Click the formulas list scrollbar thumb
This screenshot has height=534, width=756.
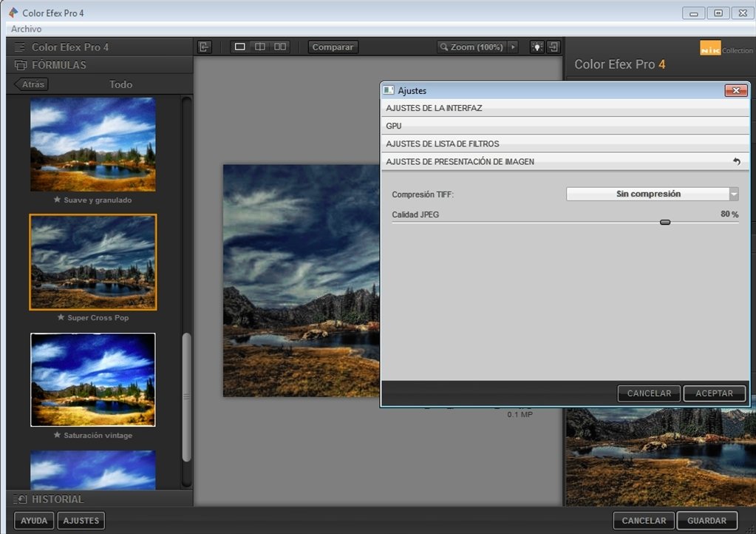pyautogui.click(x=186, y=397)
